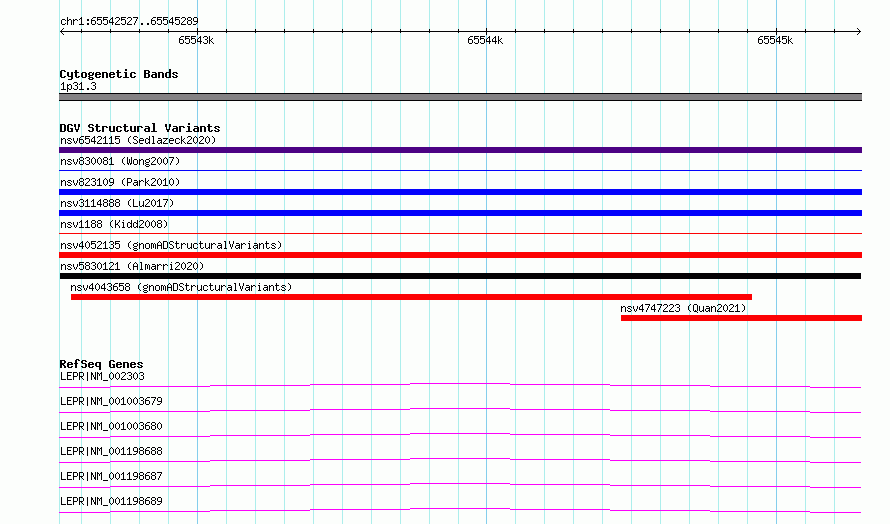The image size is (890, 524).
Task: Select the LEPR|NM_001003679 magenta transcript line
Action: point(460,410)
